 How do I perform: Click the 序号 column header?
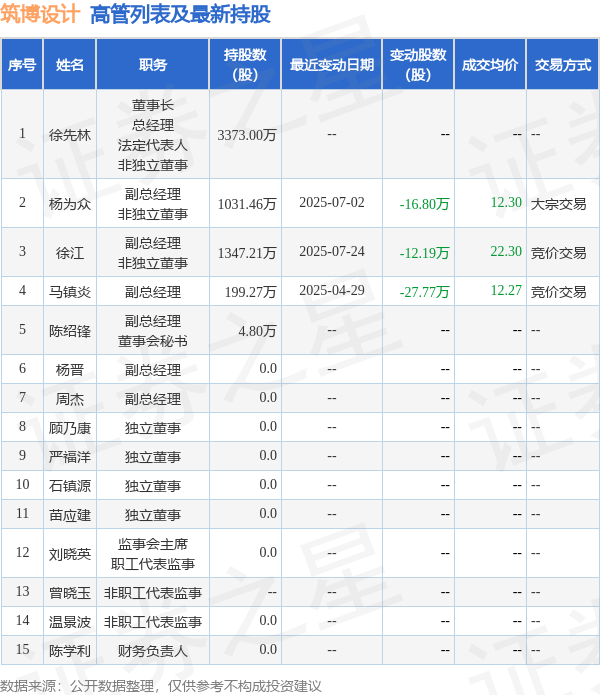22,65
